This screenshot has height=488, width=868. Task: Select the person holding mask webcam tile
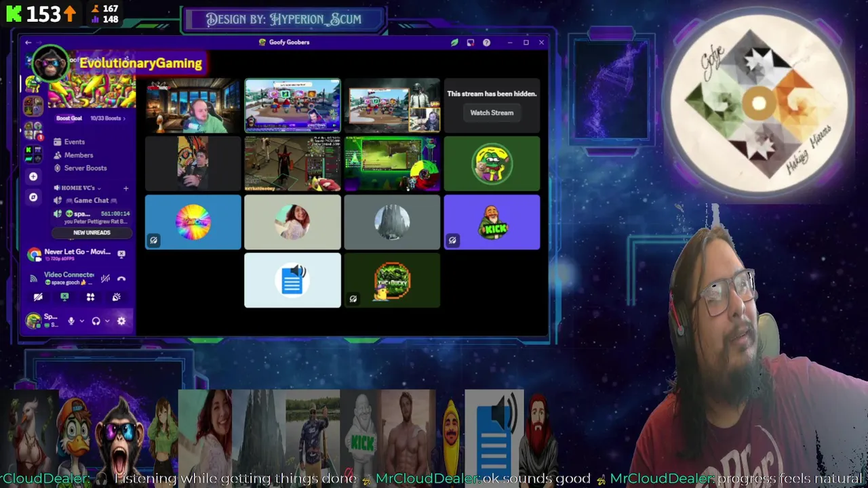click(193, 163)
